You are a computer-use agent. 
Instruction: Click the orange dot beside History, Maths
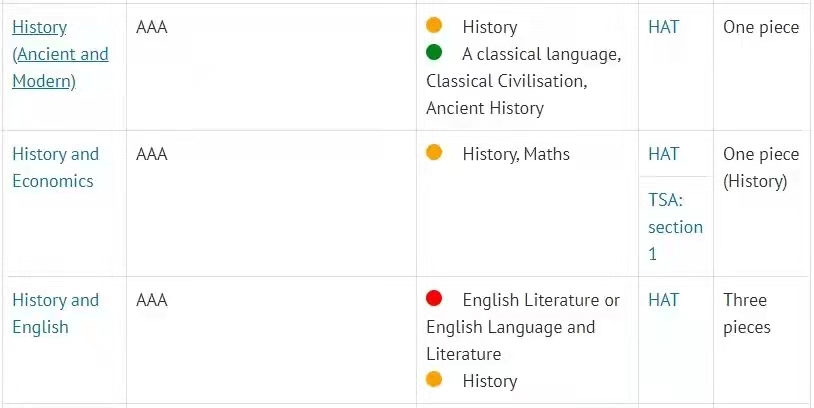tap(434, 152)
